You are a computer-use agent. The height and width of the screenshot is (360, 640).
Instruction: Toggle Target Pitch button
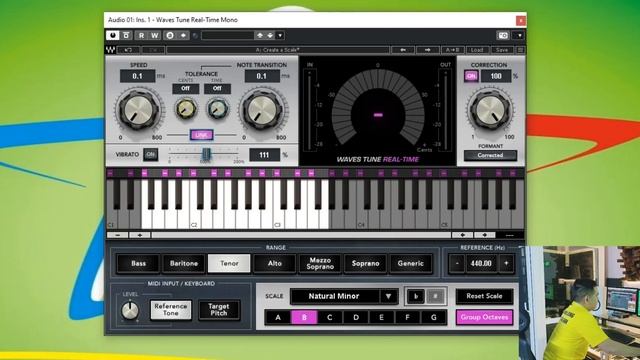[x=219, y=310]
